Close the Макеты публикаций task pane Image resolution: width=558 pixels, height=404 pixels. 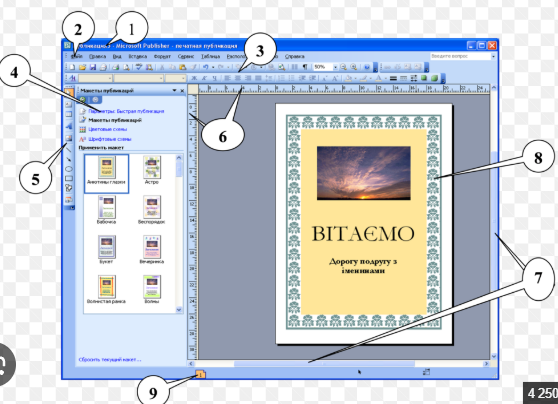pos(182,91)
